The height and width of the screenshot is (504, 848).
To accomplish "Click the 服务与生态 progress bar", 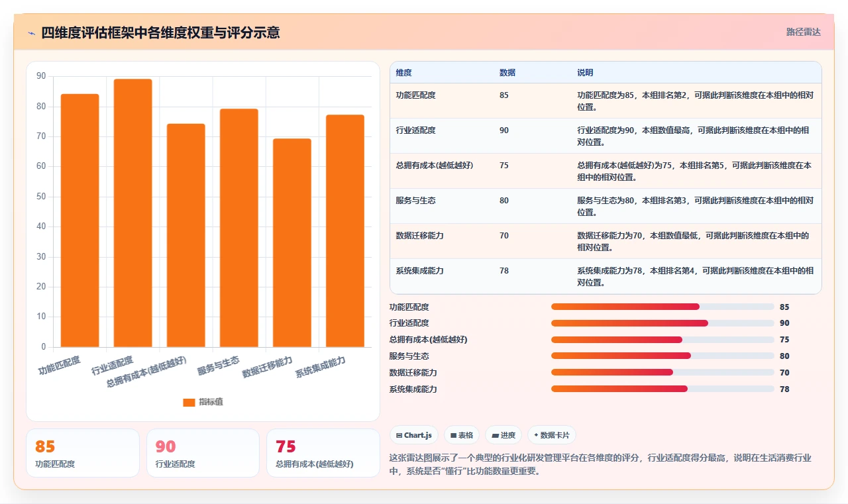I will [x=662, y=356].
